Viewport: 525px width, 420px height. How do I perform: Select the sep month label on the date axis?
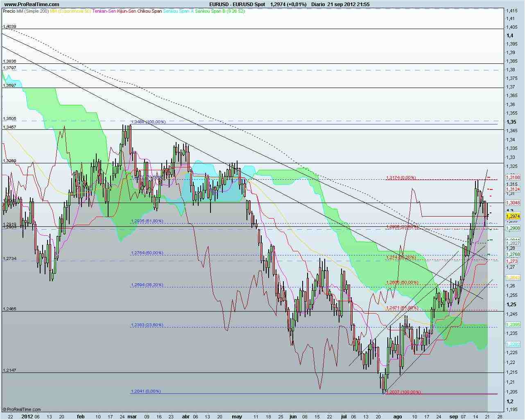click(453, 416)
